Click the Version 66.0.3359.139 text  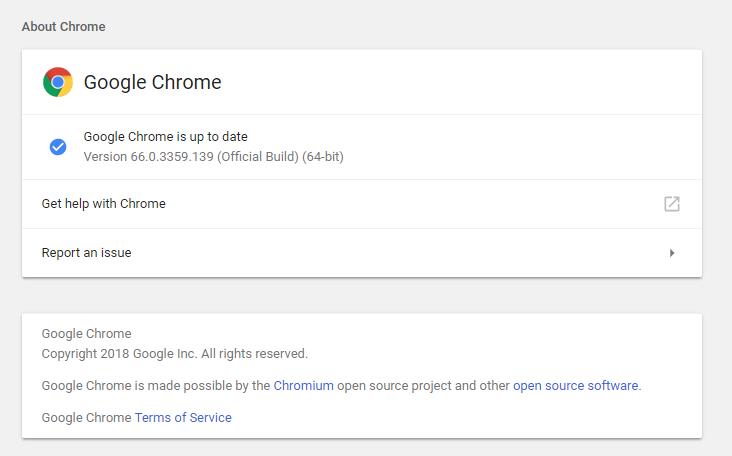[213, 156]
